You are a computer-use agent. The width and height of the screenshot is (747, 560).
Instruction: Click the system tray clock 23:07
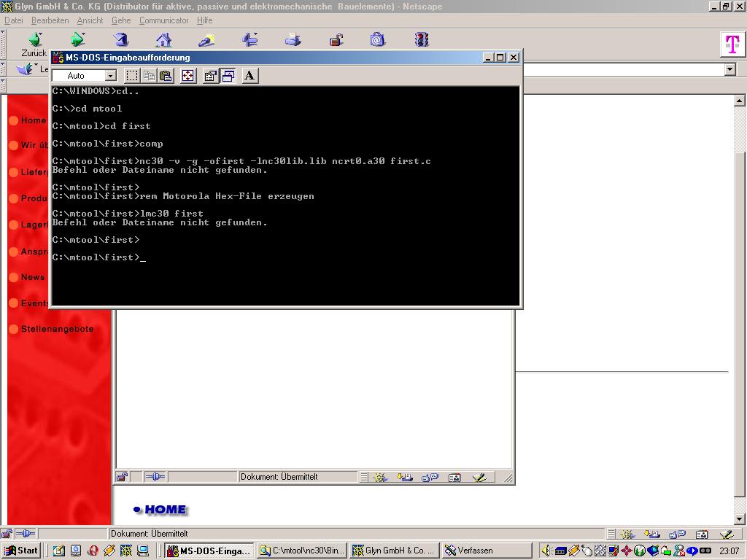729,551
